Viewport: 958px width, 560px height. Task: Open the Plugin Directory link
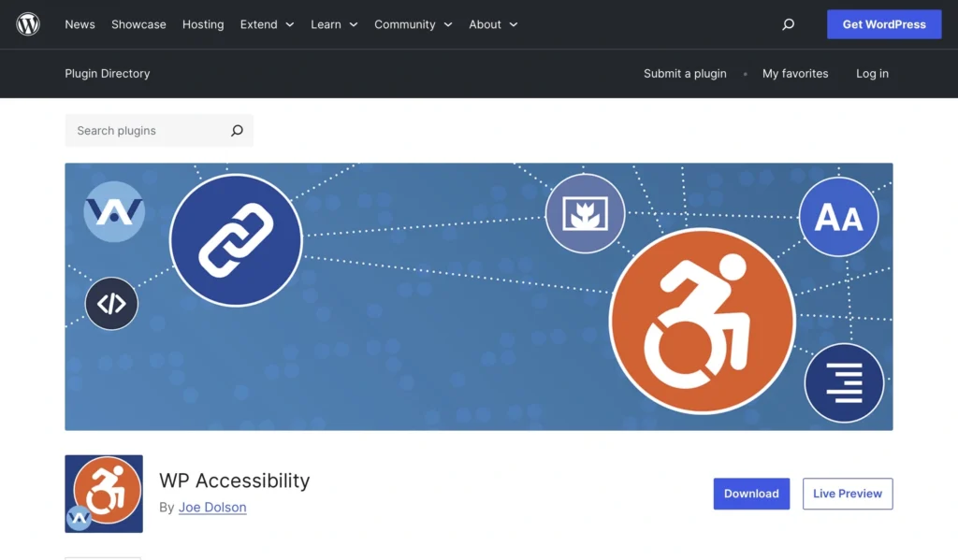(108, 73)
